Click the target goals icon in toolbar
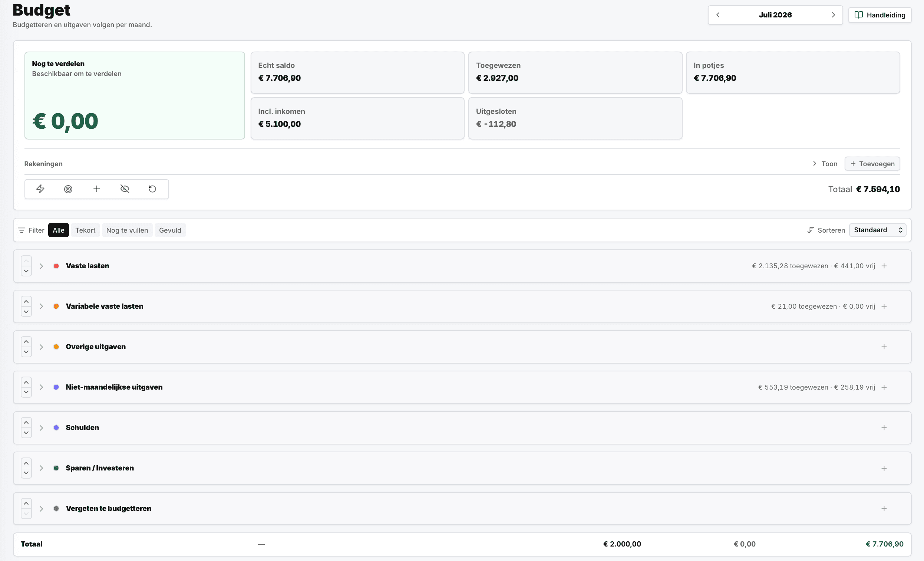The height and width of the screenshot is (561, 924). click(x=68, y=189)
